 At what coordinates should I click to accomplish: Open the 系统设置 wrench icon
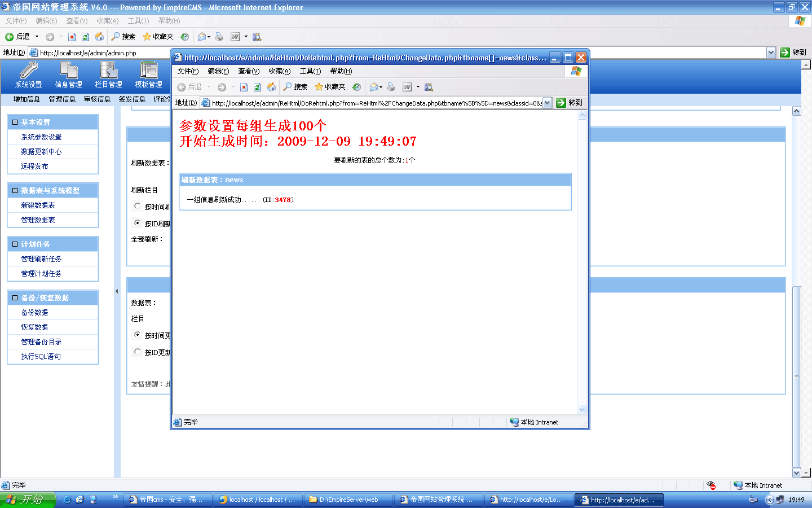click(x=28, y=71)
